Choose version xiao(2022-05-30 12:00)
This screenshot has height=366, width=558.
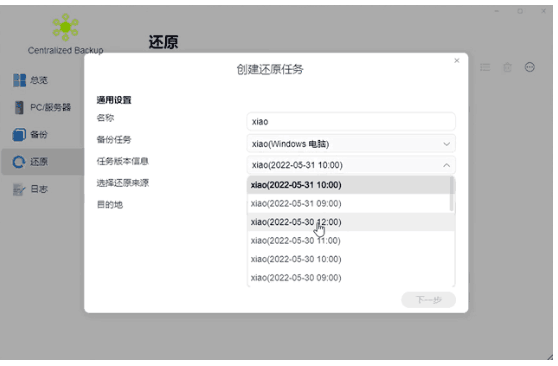[x=351, y=222]
